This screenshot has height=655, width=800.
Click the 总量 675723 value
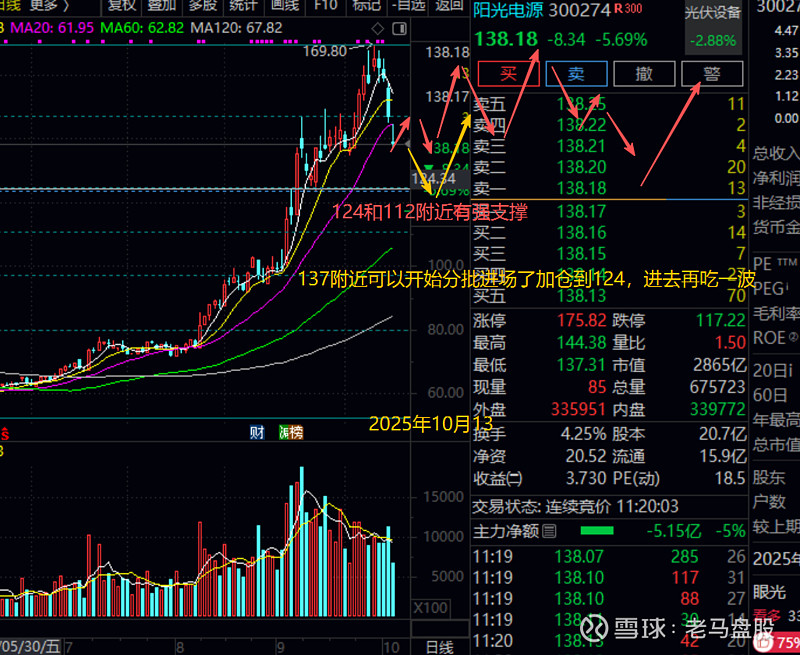tap(717, 387)
